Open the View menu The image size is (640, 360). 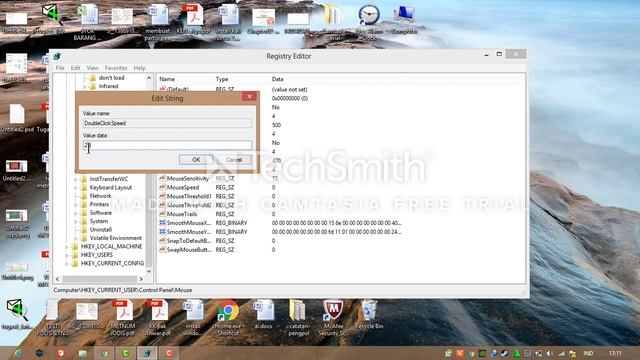point(92,68)
